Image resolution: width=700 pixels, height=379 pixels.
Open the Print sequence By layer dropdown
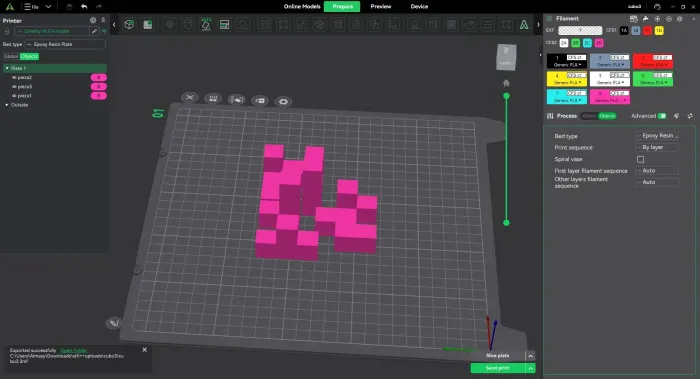tap(657, 147)
